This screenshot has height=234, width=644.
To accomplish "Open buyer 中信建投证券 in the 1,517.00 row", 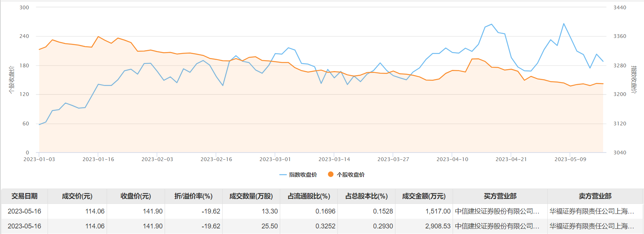I will (497, 211).
